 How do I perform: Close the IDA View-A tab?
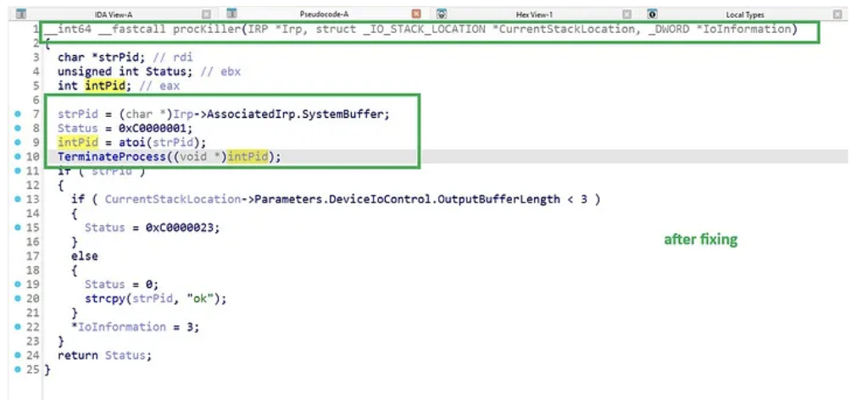(206, 14)
